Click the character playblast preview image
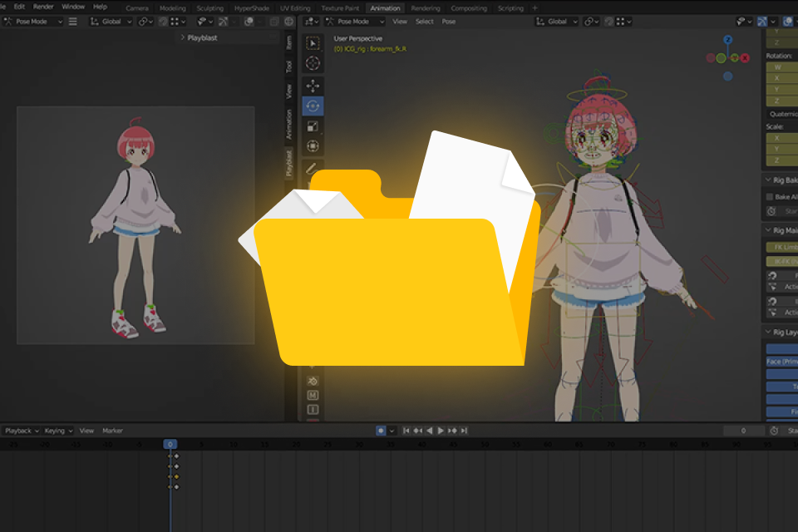 point(135,225)
